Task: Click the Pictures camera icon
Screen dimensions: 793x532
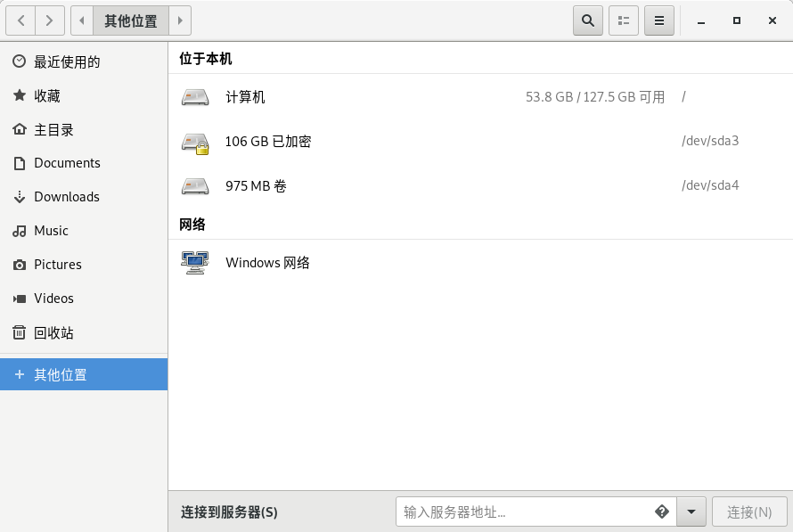Action: tap(20, 265)
